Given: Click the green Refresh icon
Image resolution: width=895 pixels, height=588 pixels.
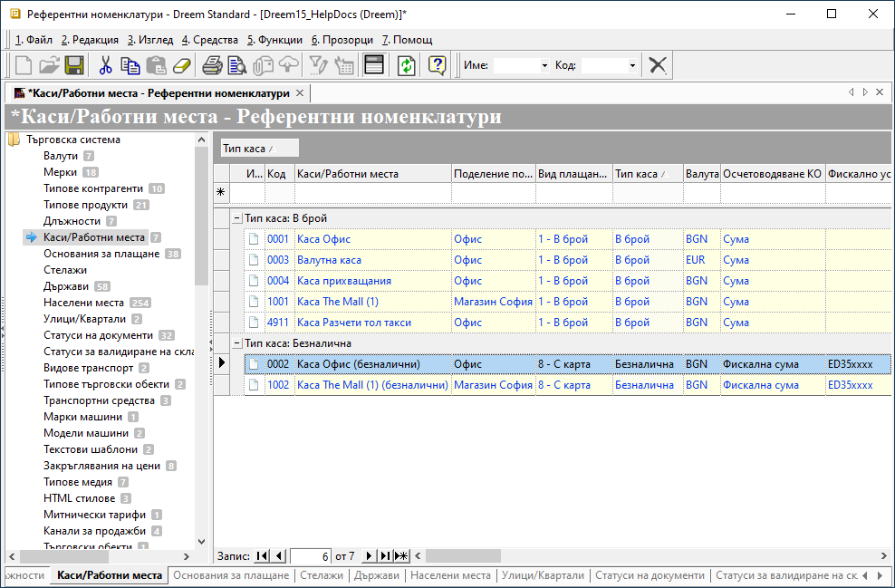Looking at the screenshot, I should (x=407, y=65).
